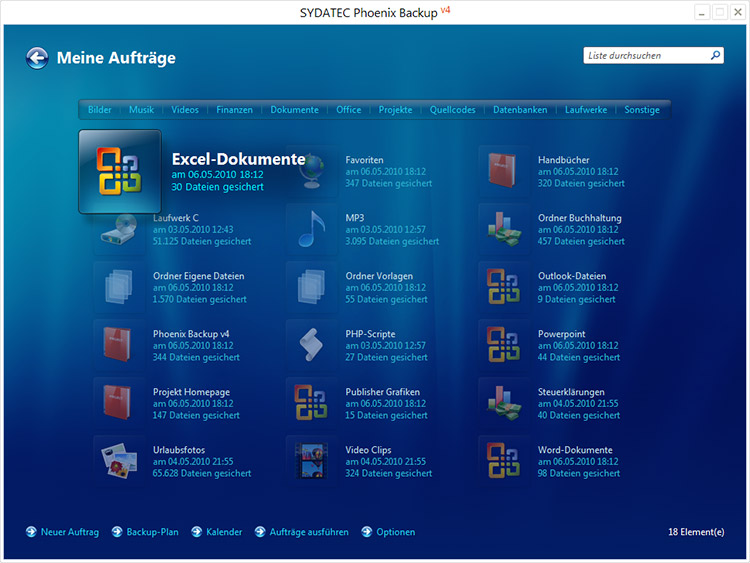
Task: Click the Urlaubsfotos photo icon
Action: [x=119, y=460]
